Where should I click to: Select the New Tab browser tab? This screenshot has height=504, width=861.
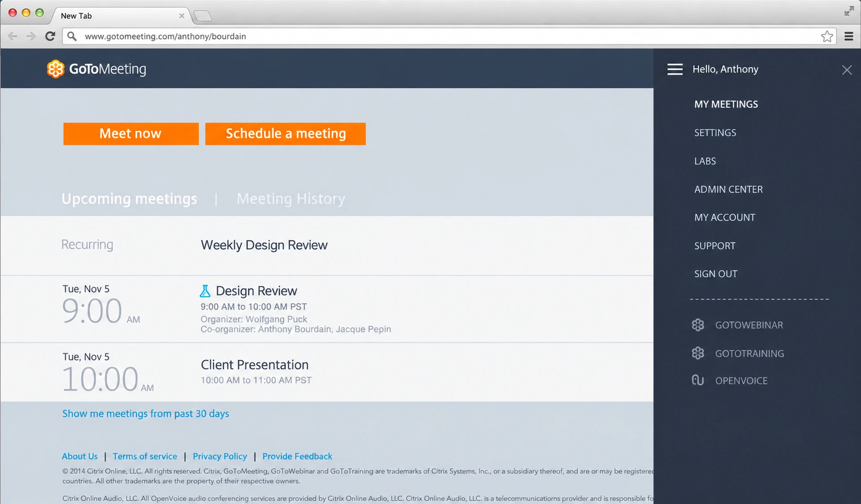(120, 16)
